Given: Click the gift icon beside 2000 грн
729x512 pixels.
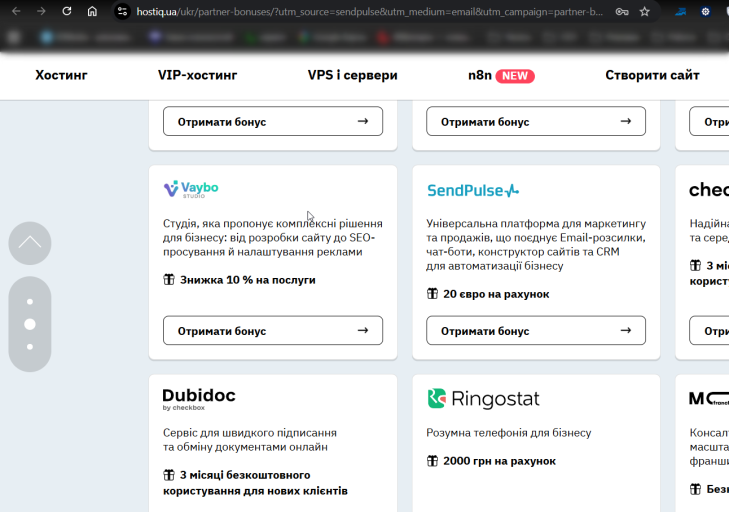Looking at the screenshot, I should 432,461.
